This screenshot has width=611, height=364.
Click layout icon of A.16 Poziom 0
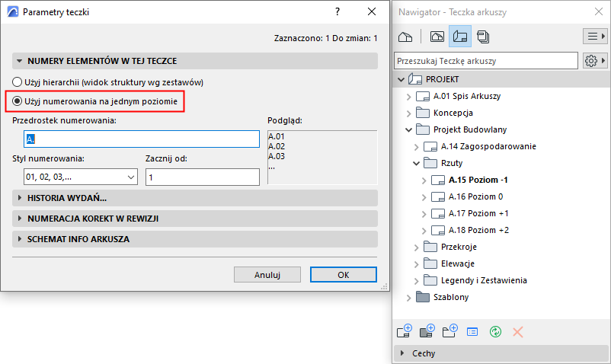[x=438, y=196]
